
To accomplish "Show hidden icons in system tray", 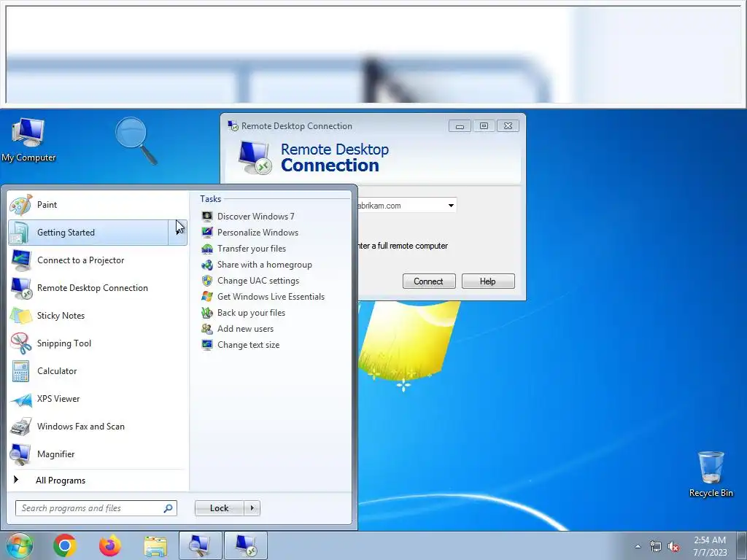I will pos(638,546).
